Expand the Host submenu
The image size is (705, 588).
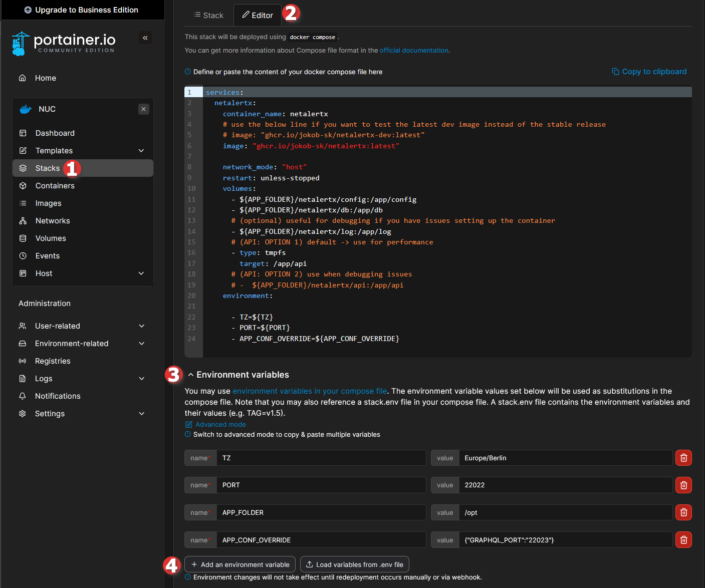pos(141,273)
